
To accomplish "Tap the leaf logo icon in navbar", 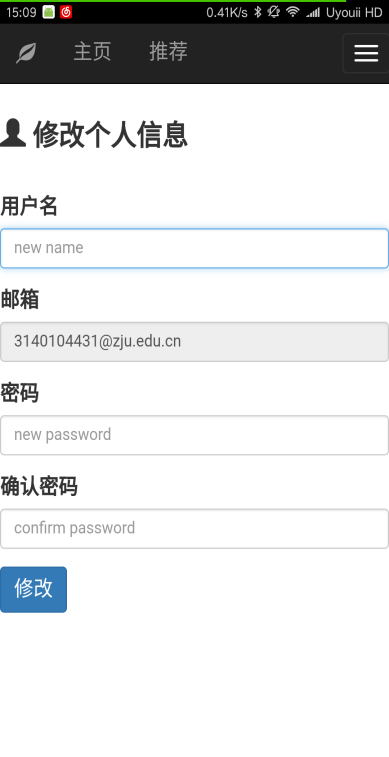I will [x=26, y=53].
